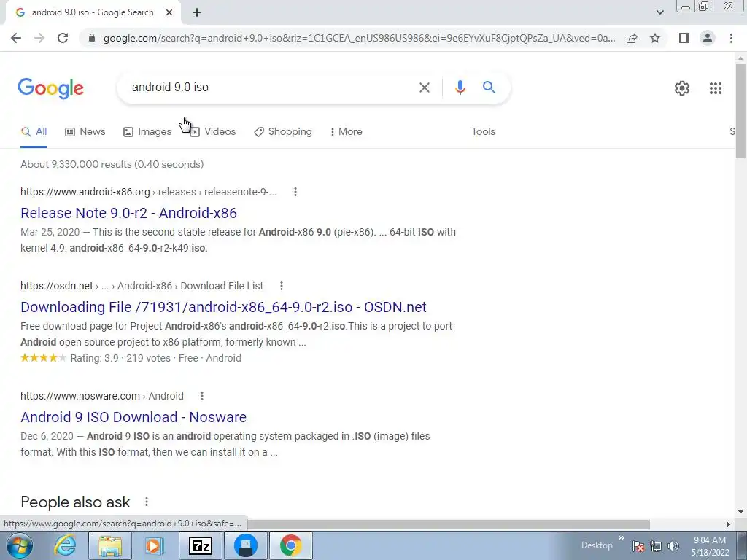Image resolution: width=747 pixels, height=560 pixels.
Task: Open Downloading File OSDN.net result
Action: click(x=223, y=307)
